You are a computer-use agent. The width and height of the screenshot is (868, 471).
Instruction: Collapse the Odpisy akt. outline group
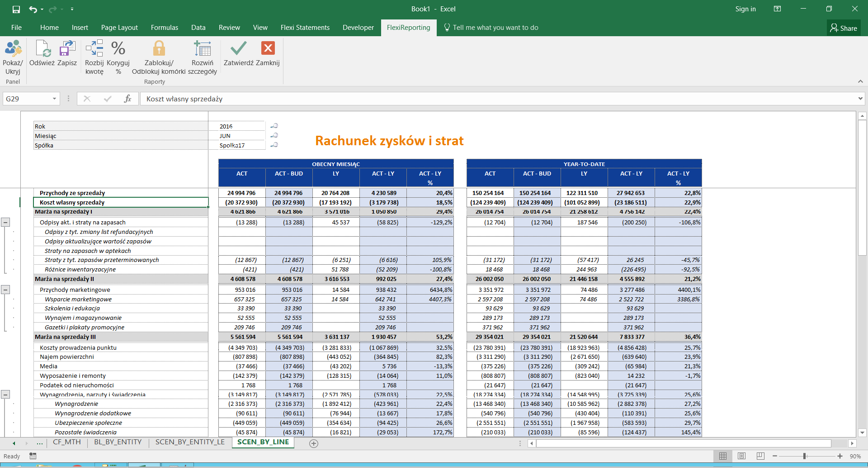(x=5, y=222)
